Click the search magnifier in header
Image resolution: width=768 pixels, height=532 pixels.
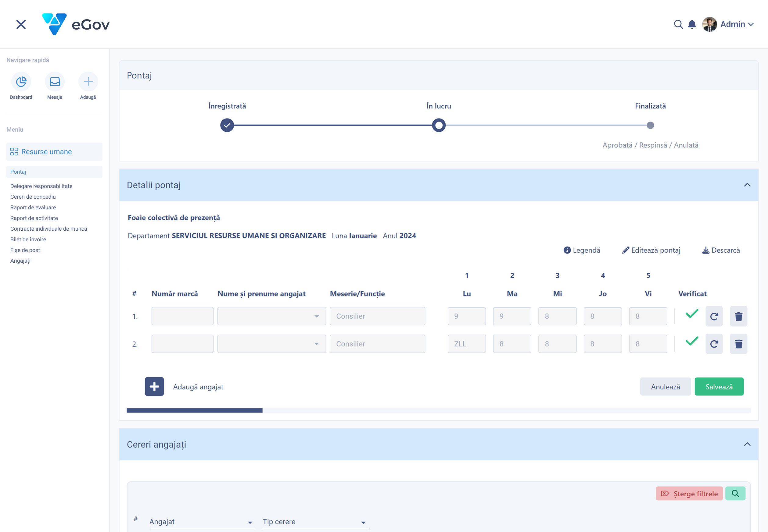678,24
